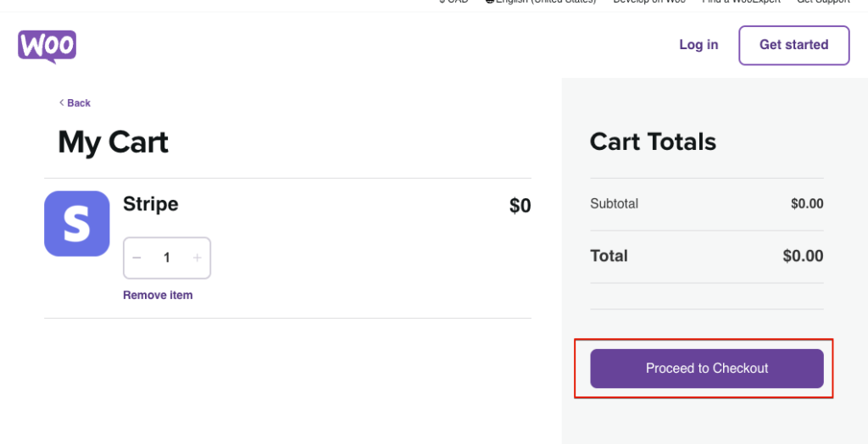This screenshot has height=444, width=868.
Task: Click the globe icon beside language
Action: click(489, 2)
